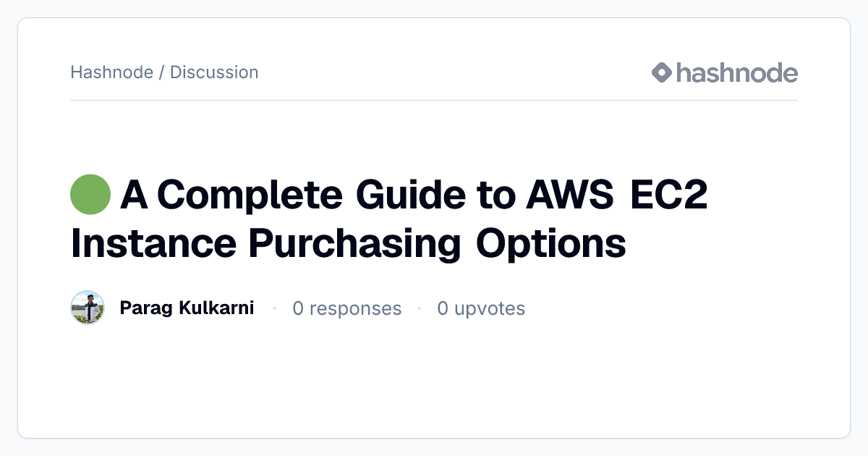Viewport: 868px width, 456px height.
Task: Open Parag Kulkarni's avatar photo
Action: [88, 308]
